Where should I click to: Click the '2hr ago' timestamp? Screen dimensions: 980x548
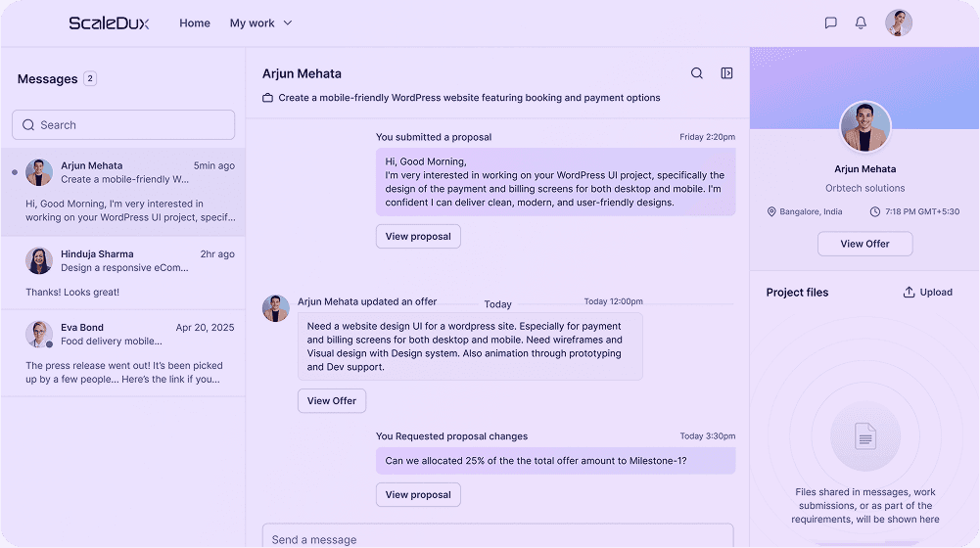point(217,253)
